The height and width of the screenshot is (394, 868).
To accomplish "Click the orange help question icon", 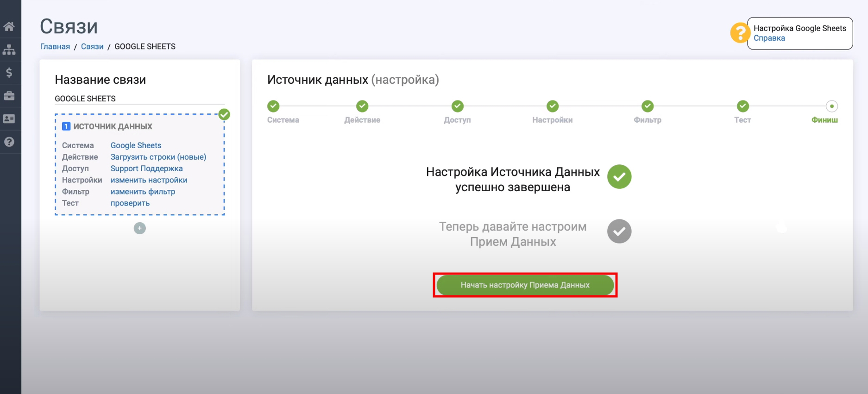I will pyautogui.click(x=740, y=33).
